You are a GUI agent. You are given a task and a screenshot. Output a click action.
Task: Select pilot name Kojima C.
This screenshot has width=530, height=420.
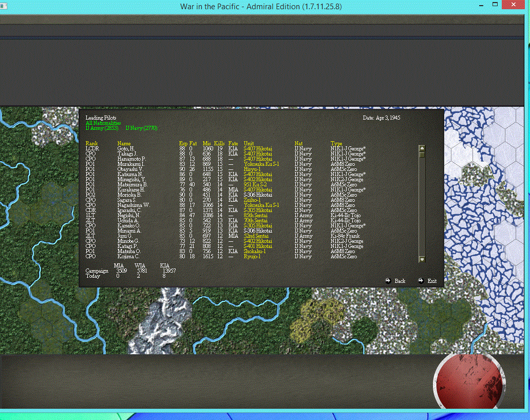(128, 256)
